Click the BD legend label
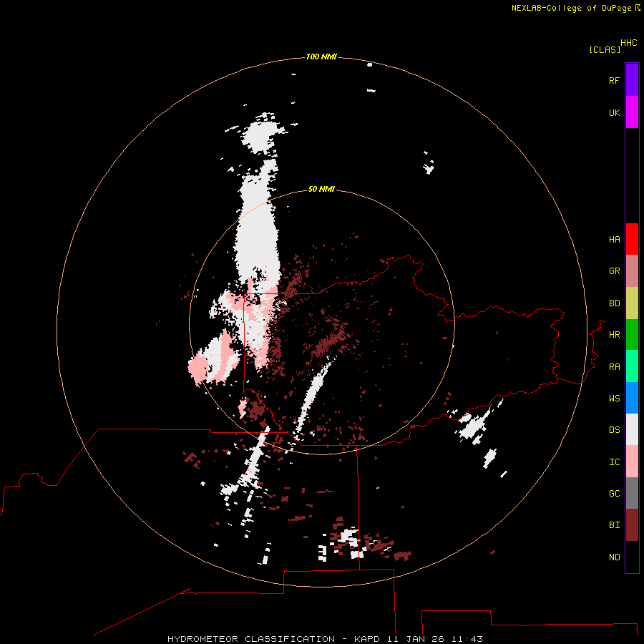 [x=614, y=303]
